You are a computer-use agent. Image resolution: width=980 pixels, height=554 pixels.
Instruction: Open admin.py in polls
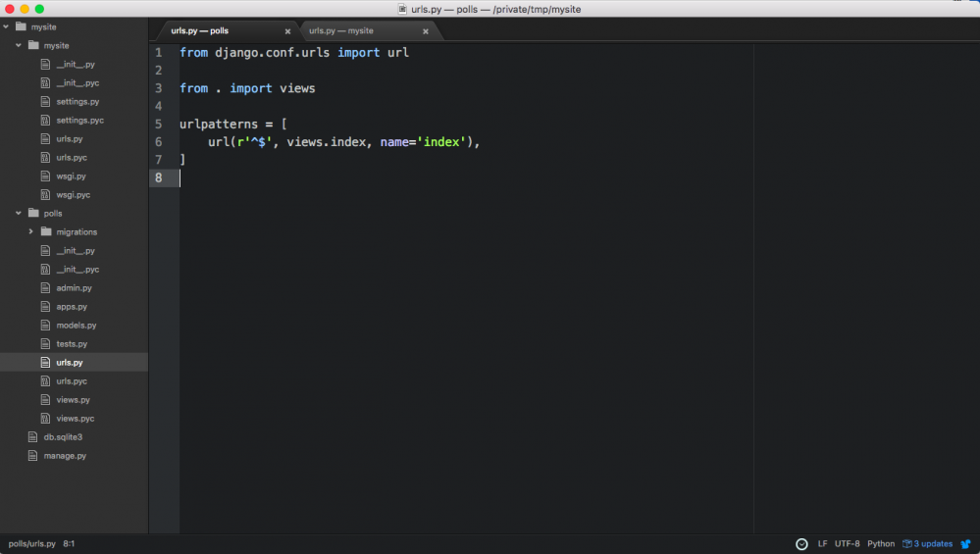coord(74,288)
